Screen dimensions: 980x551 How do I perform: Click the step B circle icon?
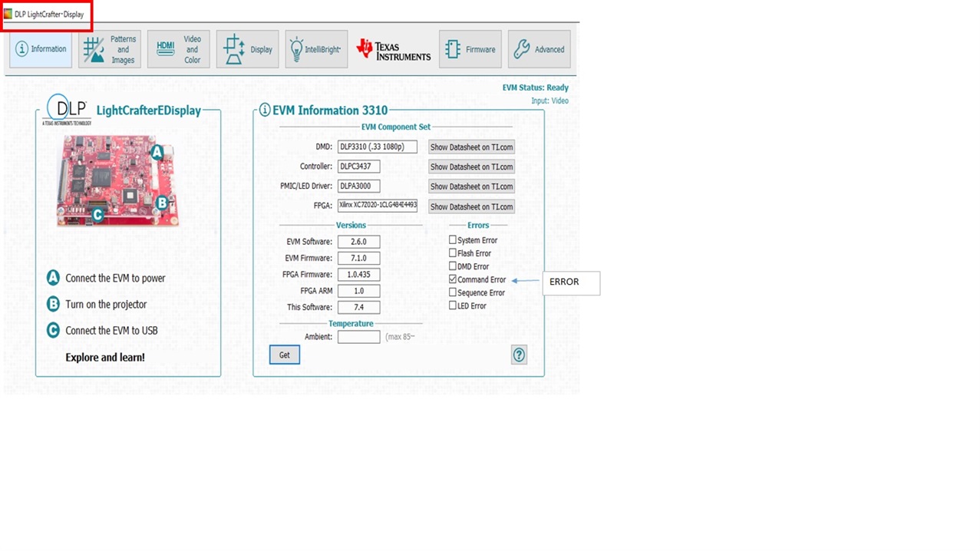[x=53, y=304]
